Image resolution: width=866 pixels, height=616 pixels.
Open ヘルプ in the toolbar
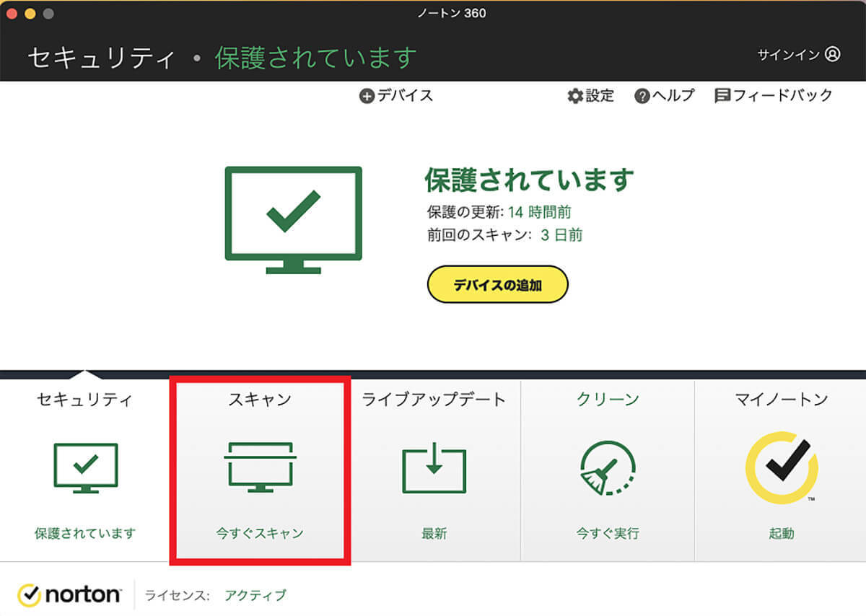click(x=674, y=95)
